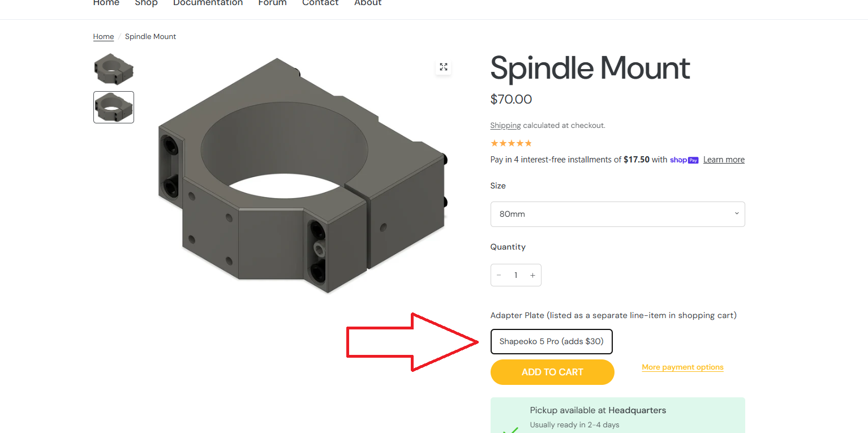The width and height of the screenshot is (868, 433).
Task: Open the Shop menu item
Action: click(x=146, y=3)
